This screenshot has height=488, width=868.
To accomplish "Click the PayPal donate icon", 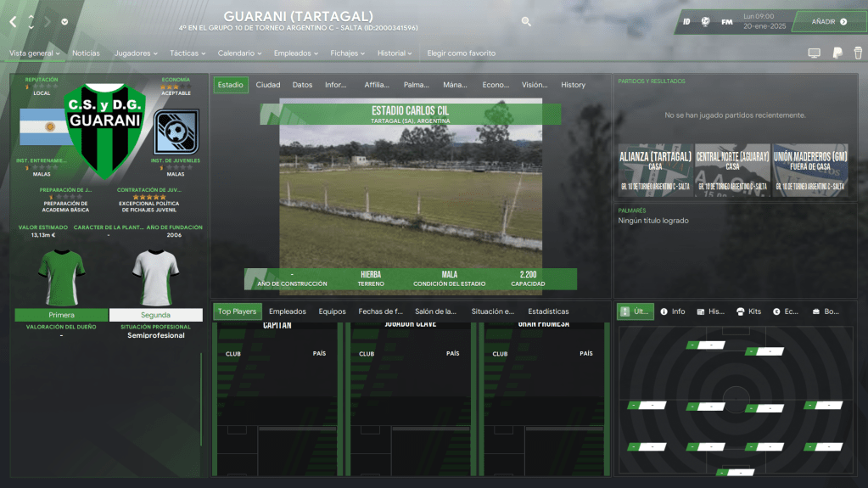I will coord(837,53).
